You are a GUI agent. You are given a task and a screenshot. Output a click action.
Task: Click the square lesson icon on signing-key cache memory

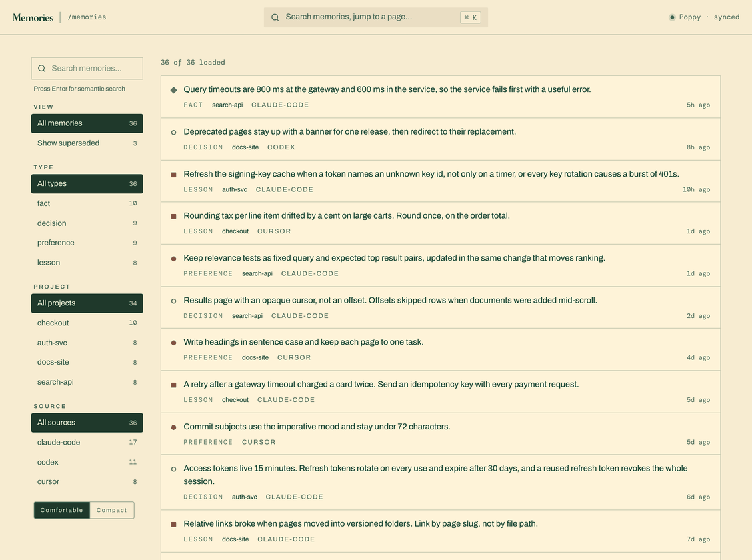173,175
